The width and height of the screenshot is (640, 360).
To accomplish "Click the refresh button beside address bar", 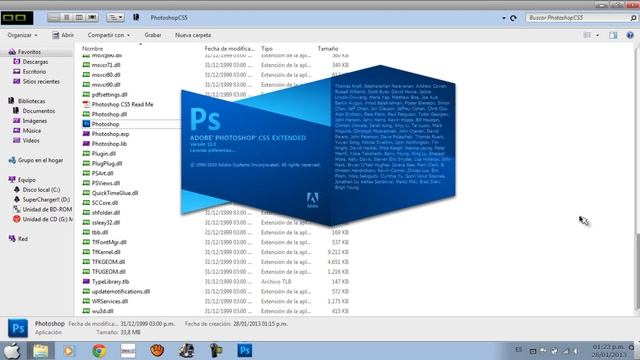I will point(513,18).
